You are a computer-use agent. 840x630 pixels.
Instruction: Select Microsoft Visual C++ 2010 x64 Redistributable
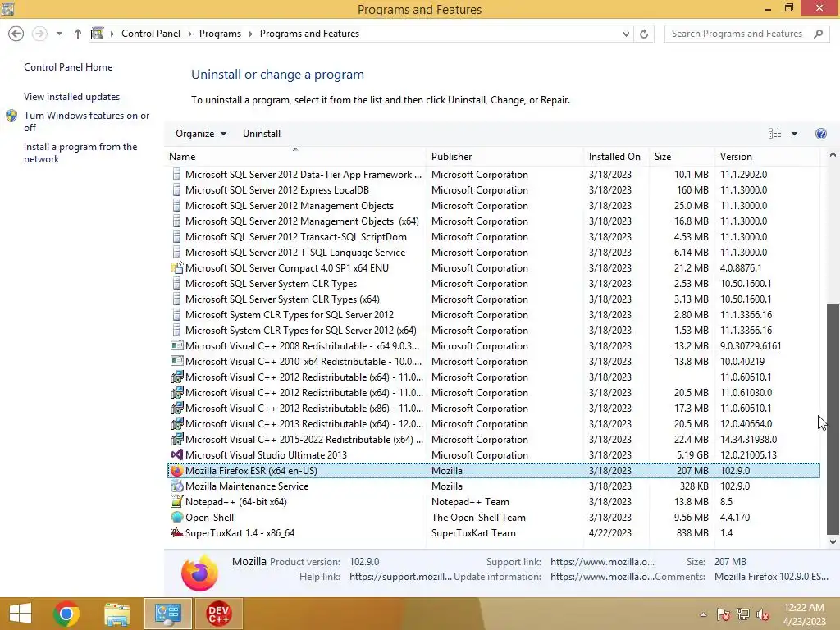493,362
